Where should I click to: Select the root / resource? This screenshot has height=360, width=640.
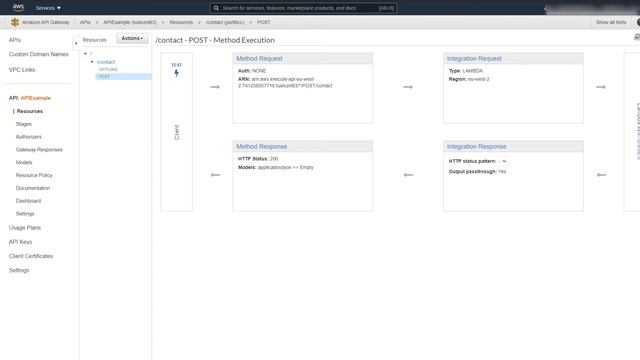(x=91, y=53)
